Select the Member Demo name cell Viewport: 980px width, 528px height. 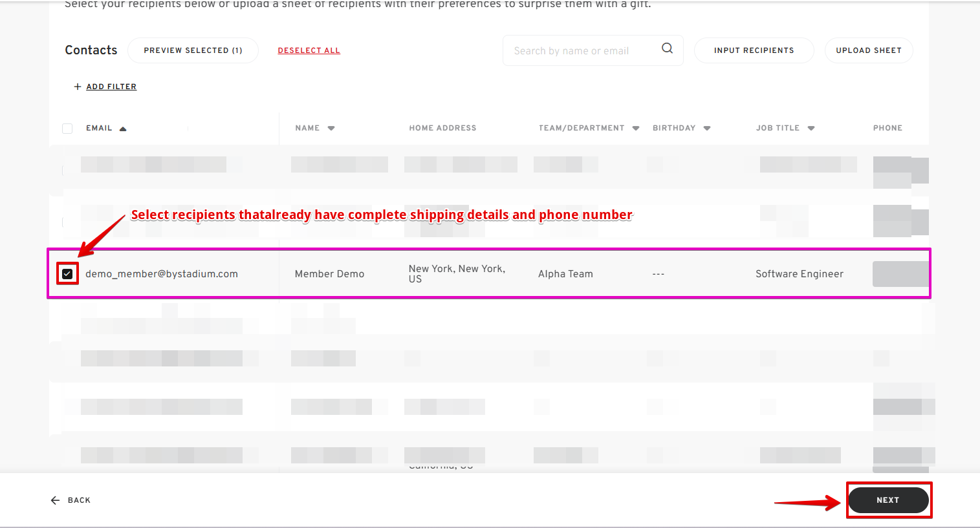click(x=329, y=274)
